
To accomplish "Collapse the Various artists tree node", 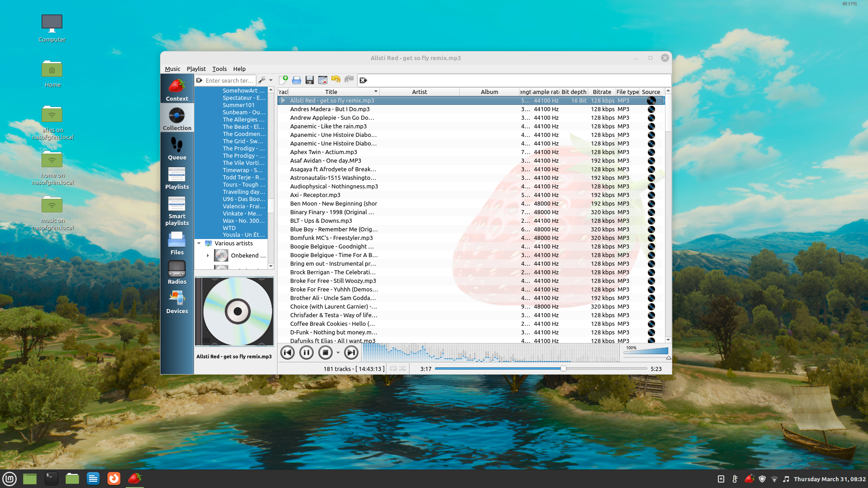I will (199, 243).
